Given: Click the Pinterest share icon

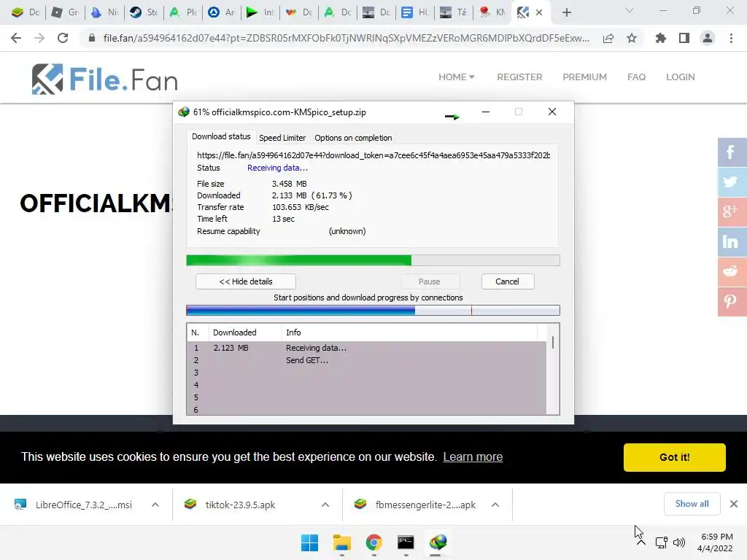Looking at the screenshot, I should (732, 301).
